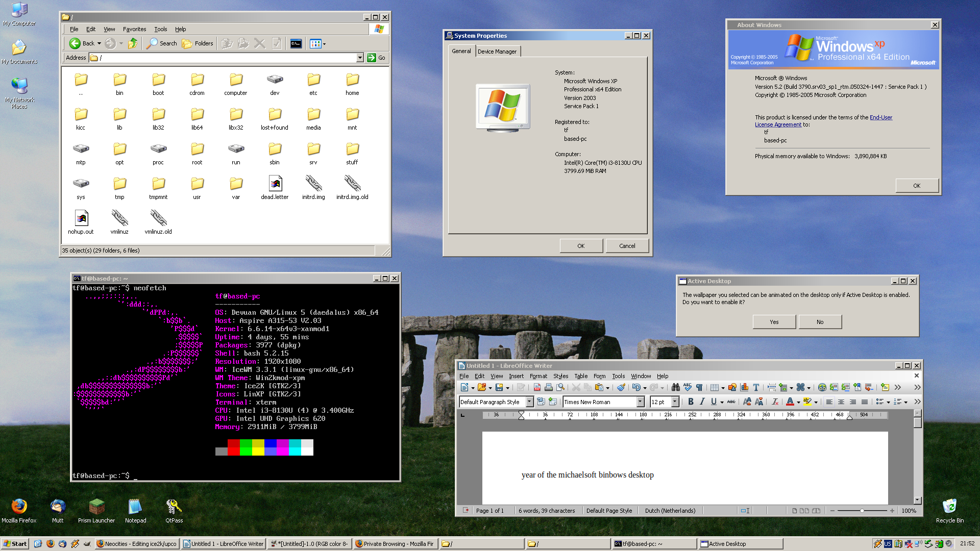Open Favorites menu in file manager
Screen dimensions: 980x551
[134, 29]
